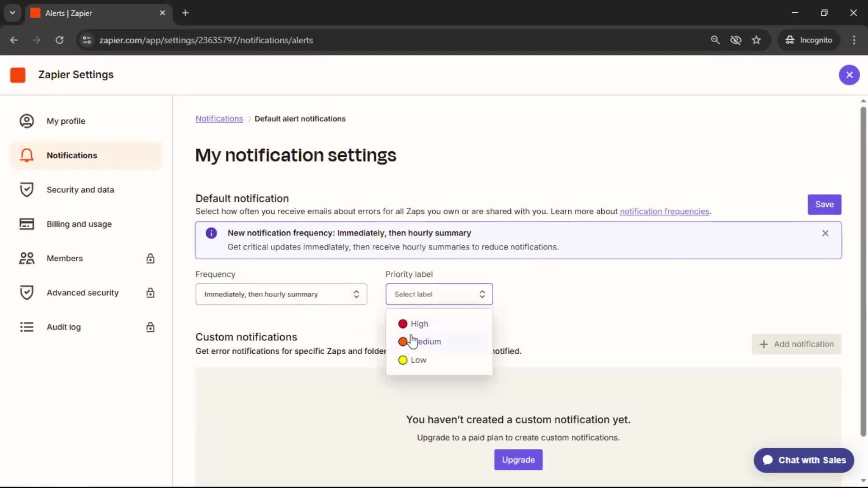
Task: Click the page vertical scrollbar
Action: tap(863, 271)
